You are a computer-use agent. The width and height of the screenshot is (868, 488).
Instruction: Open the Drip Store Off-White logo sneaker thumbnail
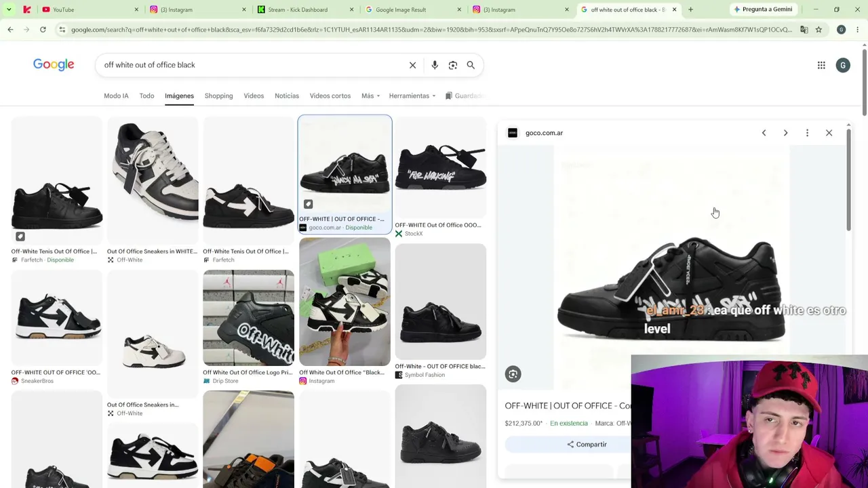coord(248,318)
